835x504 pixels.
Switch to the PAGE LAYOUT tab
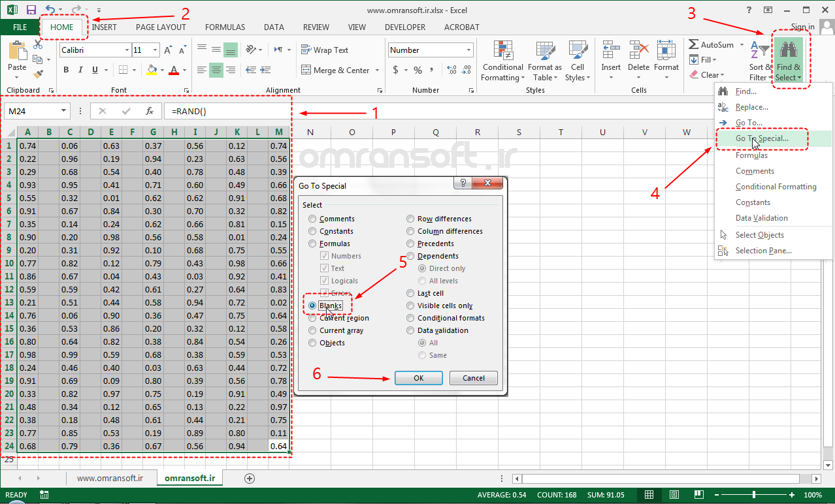pos(161,27)
